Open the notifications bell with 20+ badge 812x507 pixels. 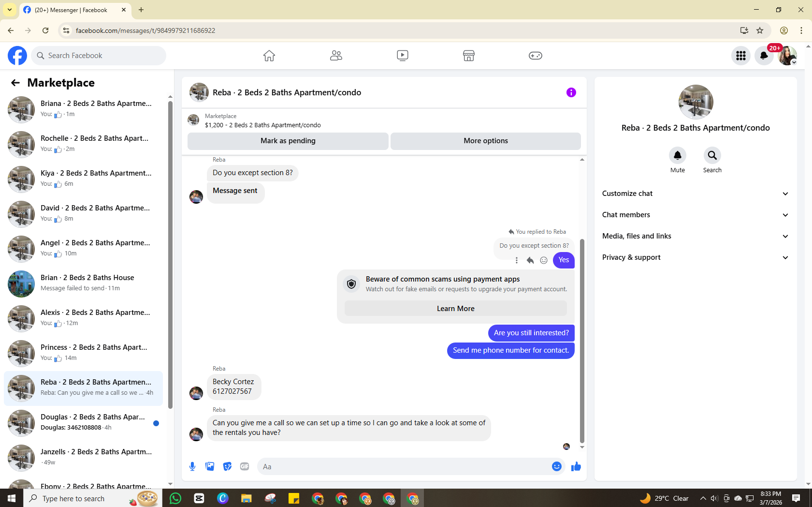(764, 56)
